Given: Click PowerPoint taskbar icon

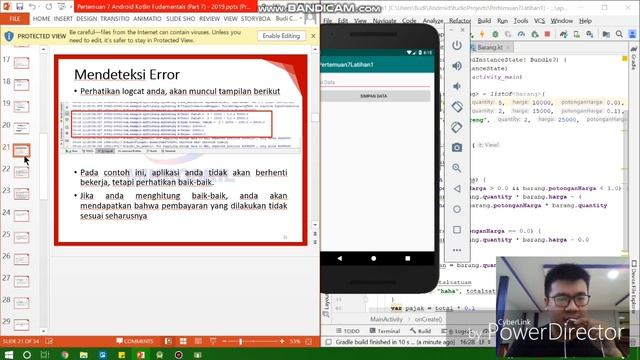Looking at the screenshot, I should point(140,355).
